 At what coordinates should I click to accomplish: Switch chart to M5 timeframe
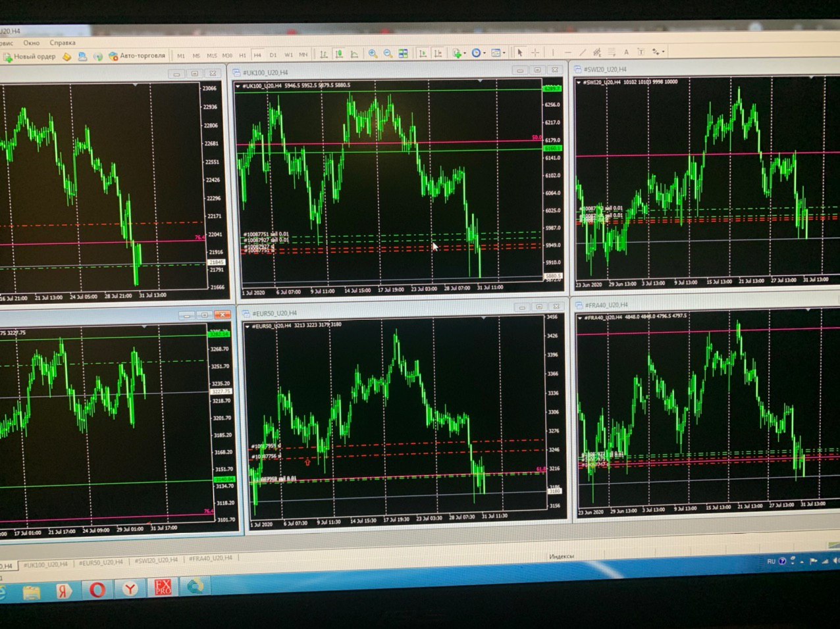[x=196, y=55]
